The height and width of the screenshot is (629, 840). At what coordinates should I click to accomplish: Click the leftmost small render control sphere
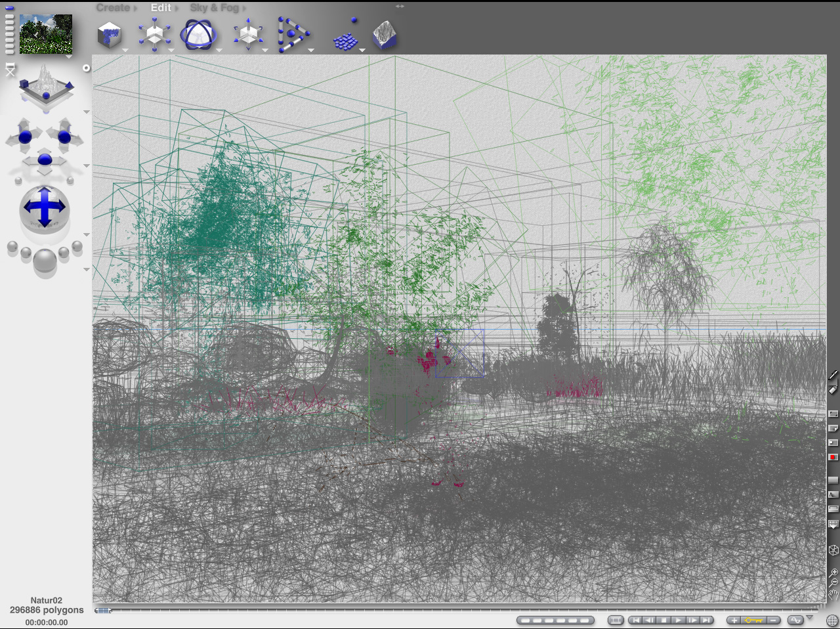click(12, 247)
